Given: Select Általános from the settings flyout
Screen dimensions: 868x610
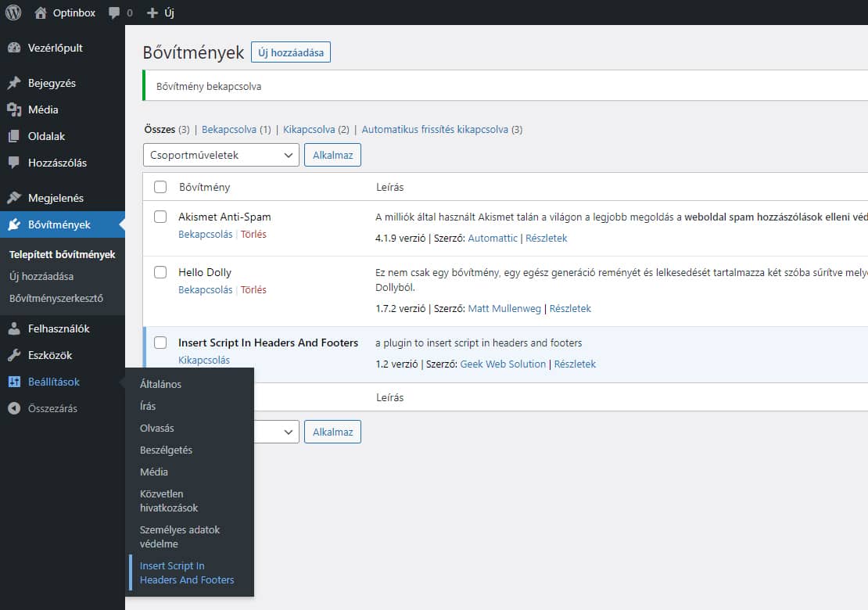Looking at the screenshot, I should click(160, 384).
